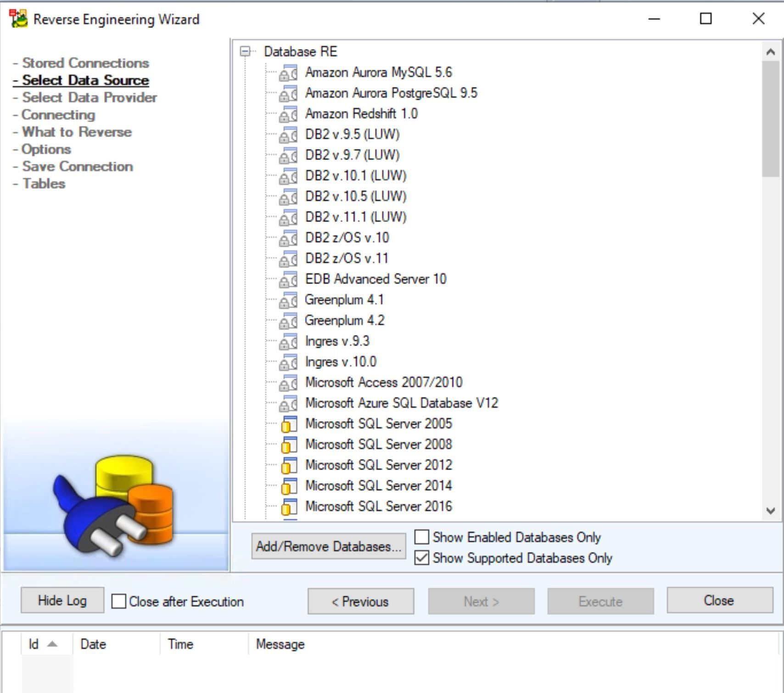
Task: Click the Greenplum 4.2 database icon
Action: tap(288, 321)
